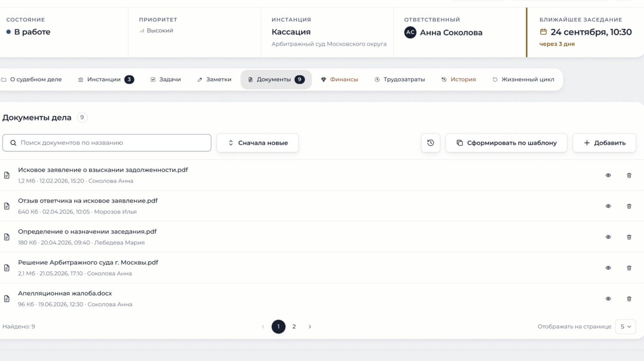Open the Сначала новые sort dropdown

click(x=258, y=143)
